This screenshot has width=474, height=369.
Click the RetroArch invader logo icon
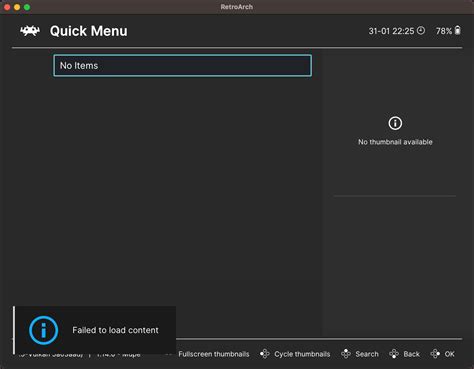tap(30, 31)
